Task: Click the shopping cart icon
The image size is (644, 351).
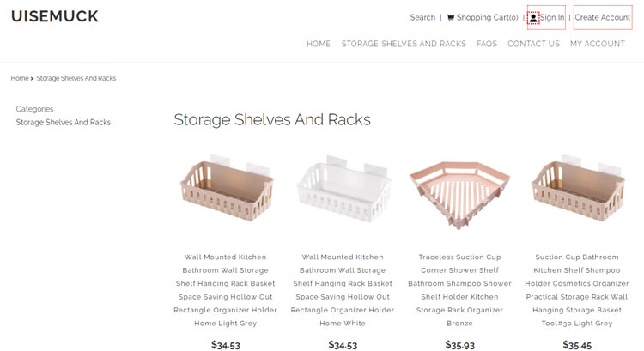Action: tap(451, 18)
